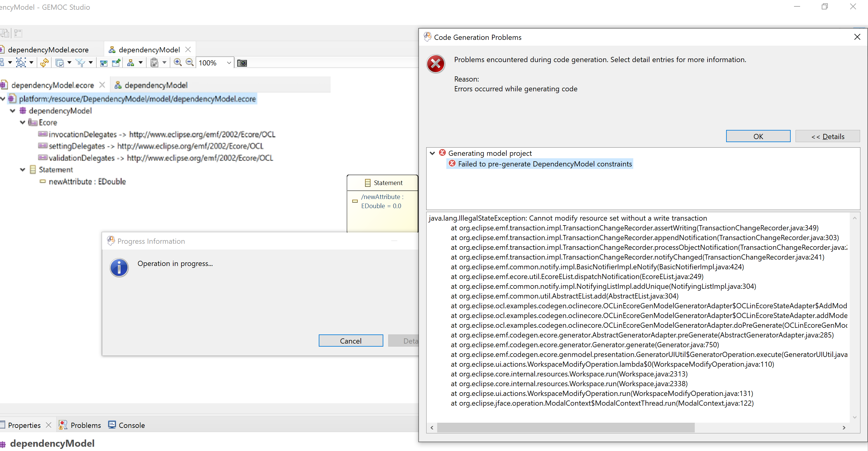Export diagram as image with camera icon
Viewport: 868px width, 451px height.
click(242, 63)
